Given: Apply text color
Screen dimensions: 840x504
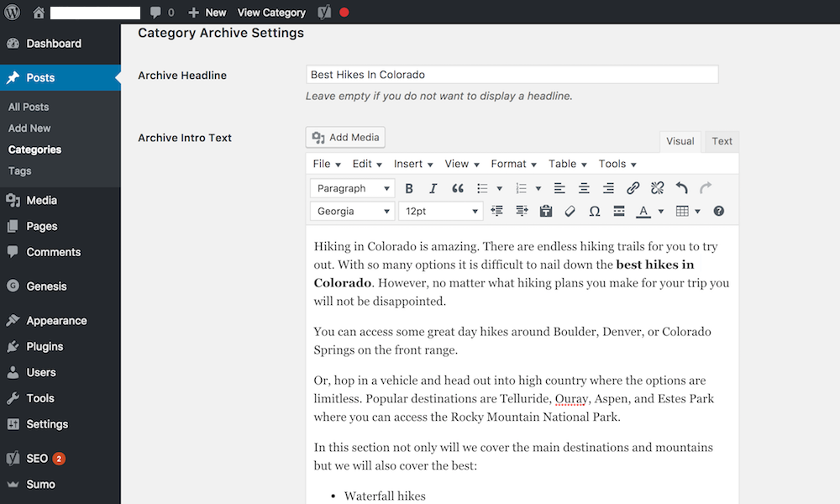Looking at the screenshot, I should (x=643, y=211).
